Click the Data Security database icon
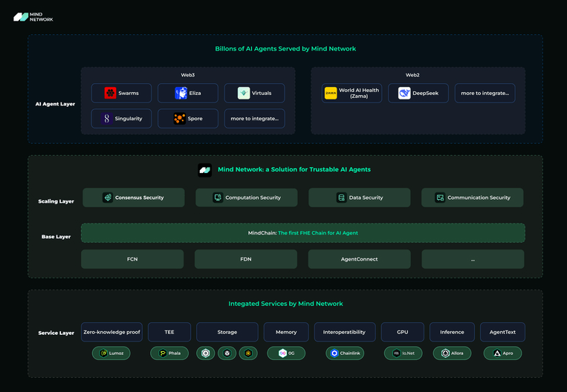This screenshot has width=567, height=392. [x=341, y=197]
